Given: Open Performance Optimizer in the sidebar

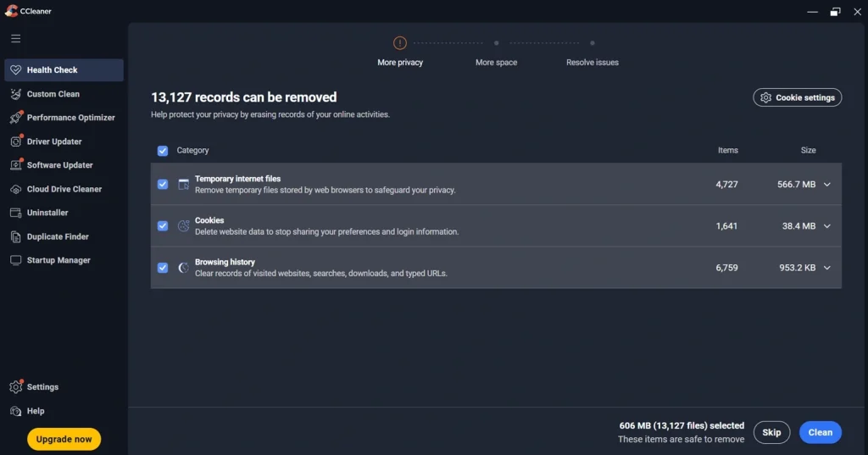Looking at the screenshot, I should coord(64,117).
